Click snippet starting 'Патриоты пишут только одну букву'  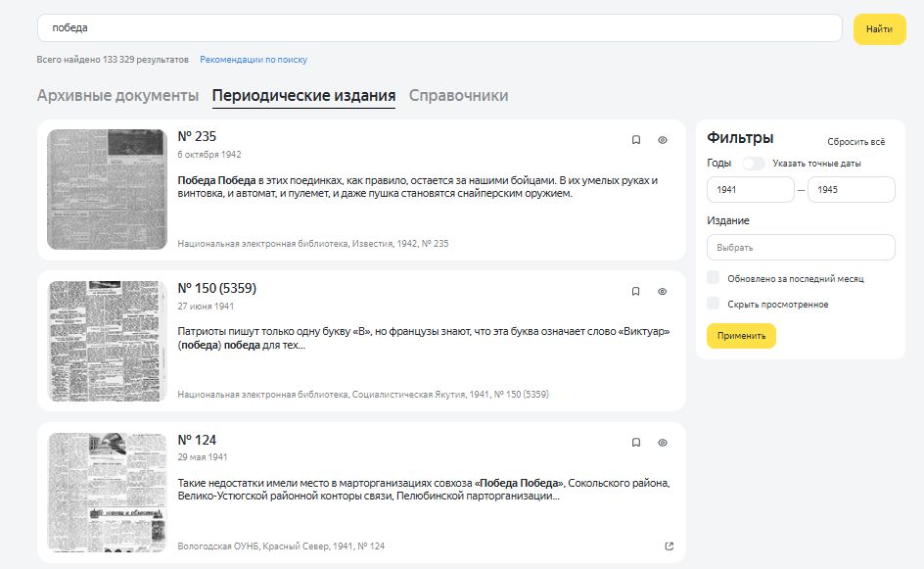click(424, 338)
